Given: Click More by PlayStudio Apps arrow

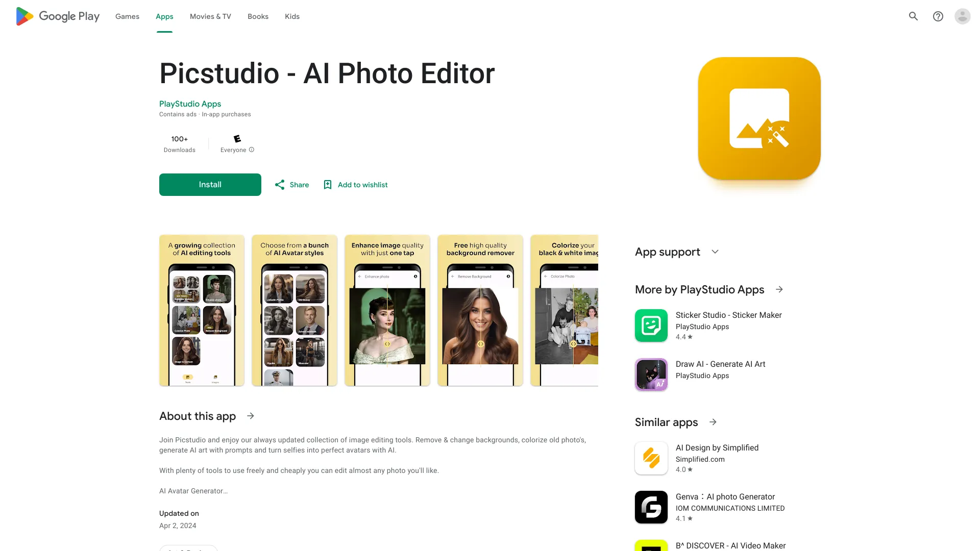Looking at the screenshot, I should pos(779,289).
